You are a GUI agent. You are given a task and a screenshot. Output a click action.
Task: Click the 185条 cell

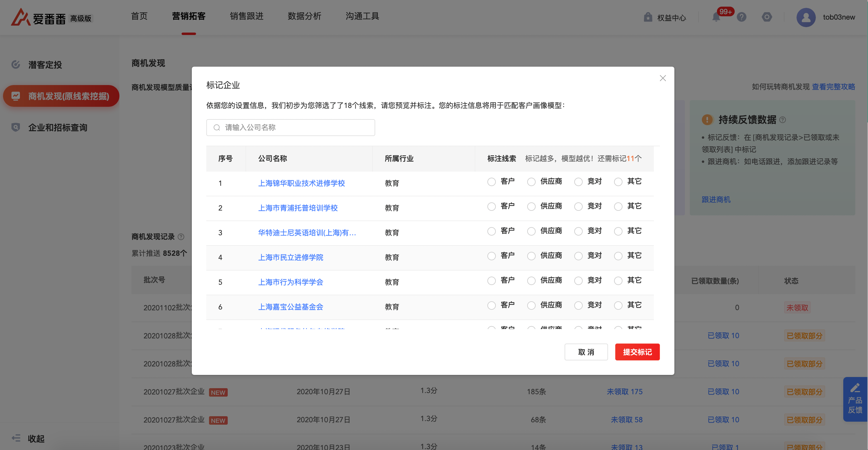pos(536,392)
